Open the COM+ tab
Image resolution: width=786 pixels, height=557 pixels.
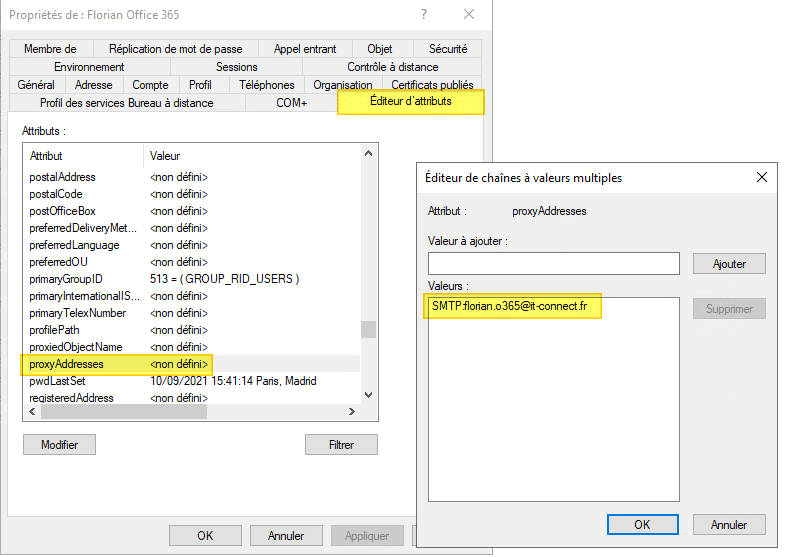tap(291, 103)
